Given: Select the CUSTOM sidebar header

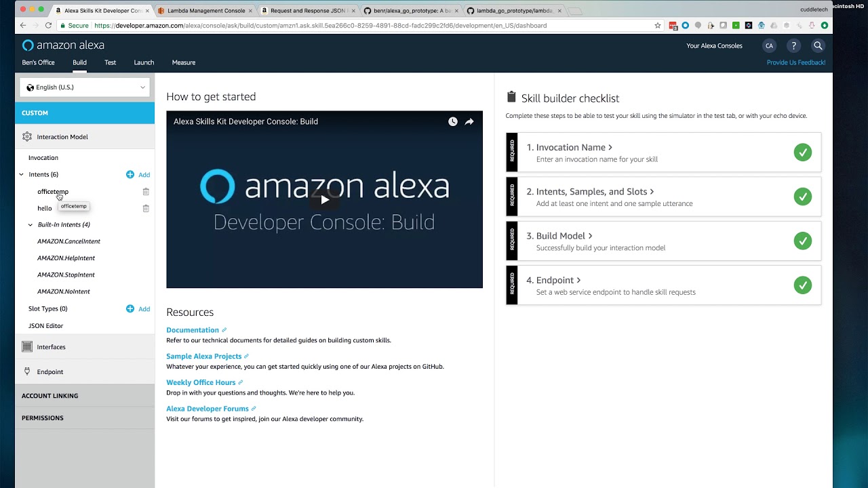Looking at the screenshot, I should click(x=85, y=113).
